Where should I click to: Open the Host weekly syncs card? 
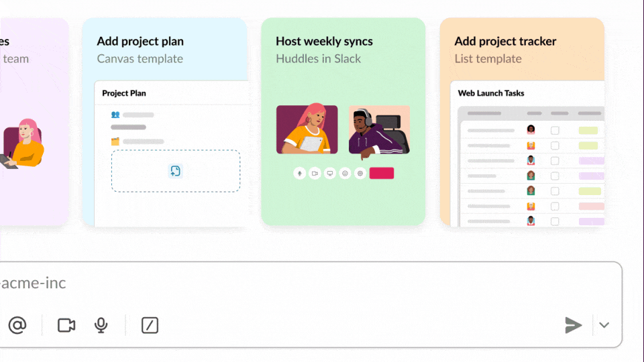click(x=343, y=122)
